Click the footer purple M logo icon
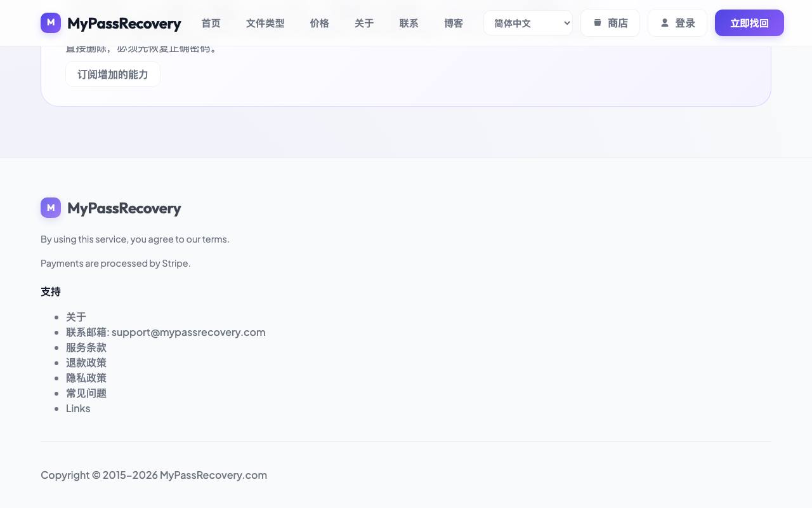 click(x=51, y=208)
